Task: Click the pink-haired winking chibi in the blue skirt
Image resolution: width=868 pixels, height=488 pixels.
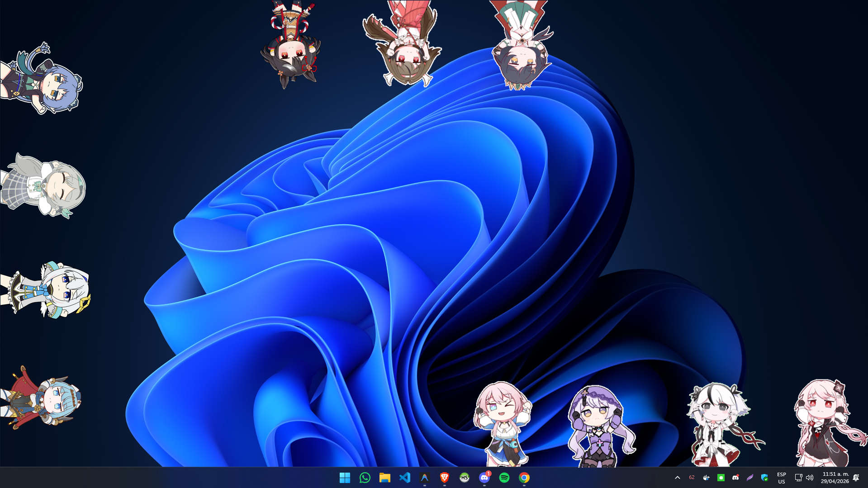Action: 502,424
